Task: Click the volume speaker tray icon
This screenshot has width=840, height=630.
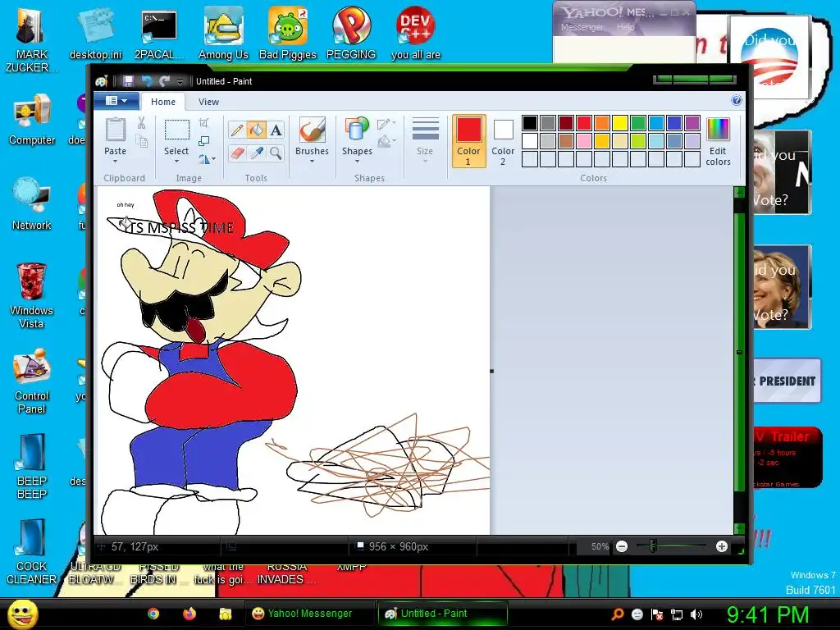Action: pos(696,614)
